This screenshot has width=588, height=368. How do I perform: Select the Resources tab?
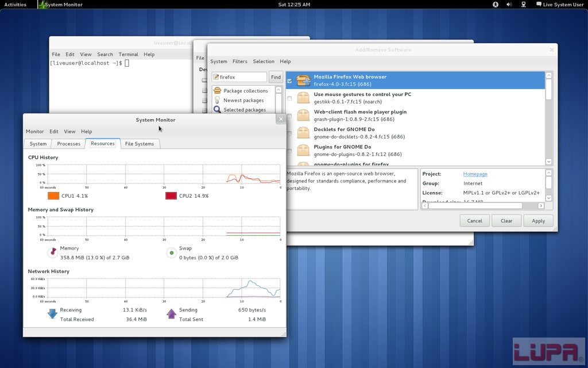tap(103, 143)
